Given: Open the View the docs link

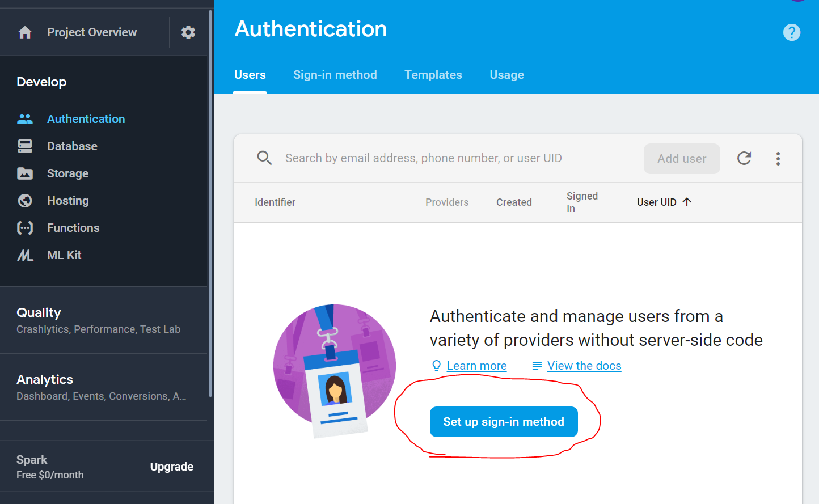Looking at the screenshot, I should click(x=584, y=366).
